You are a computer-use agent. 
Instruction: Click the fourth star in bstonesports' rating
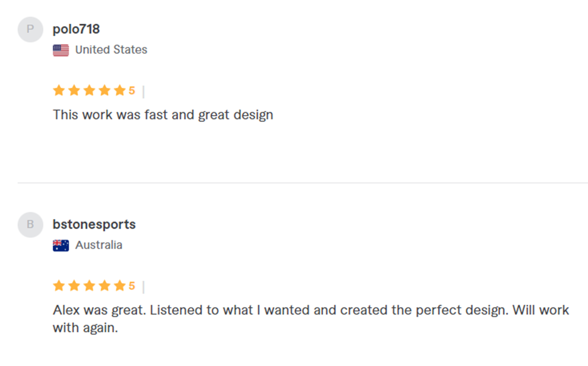[x=104, y=286]
